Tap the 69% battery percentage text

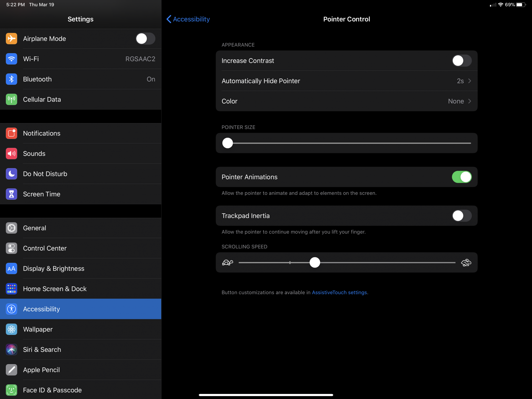pos(510,5)
